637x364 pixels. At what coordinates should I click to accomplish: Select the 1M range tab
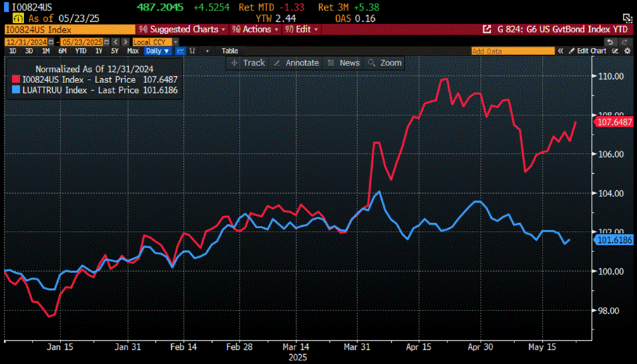pyautogui.click(x=46, y=51)
